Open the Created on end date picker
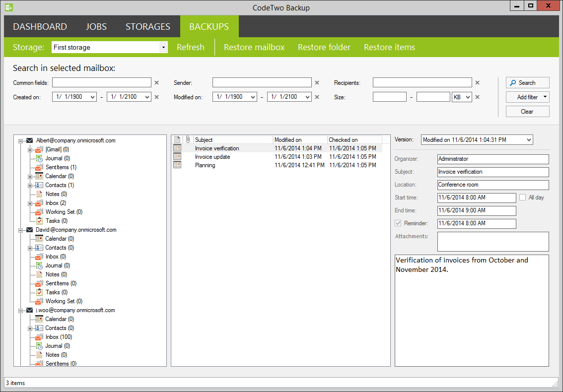This screenshot has height=392, width=563. click(x=147, y=97)
